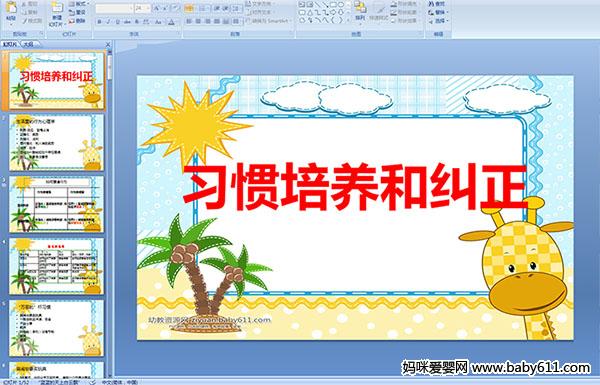Toggle Underline text formatting
Screen dimensions: 600x385
118,22
